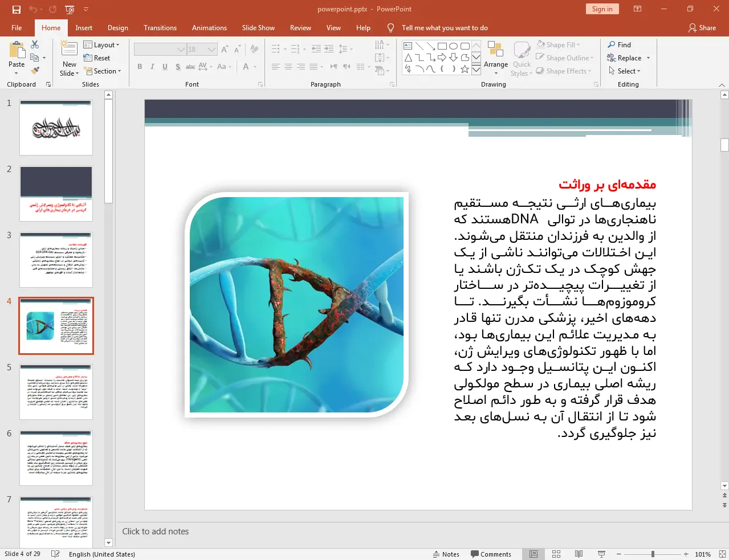729x560 pixels.
Task: Toggle the Notes pane button
Action: point(446,554)
